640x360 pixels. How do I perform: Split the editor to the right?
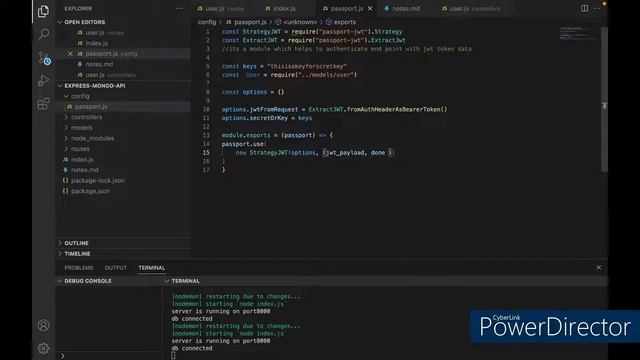(584, 8)
